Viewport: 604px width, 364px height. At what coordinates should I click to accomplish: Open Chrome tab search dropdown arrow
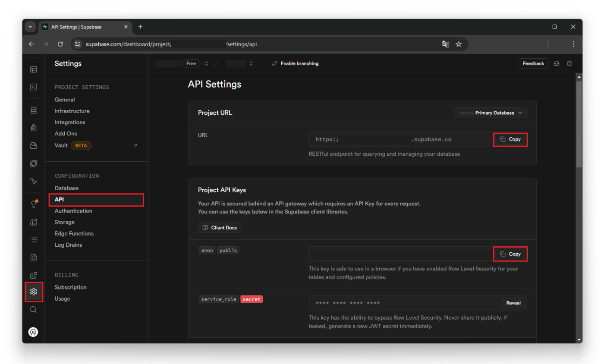click(x=30, y=27)
